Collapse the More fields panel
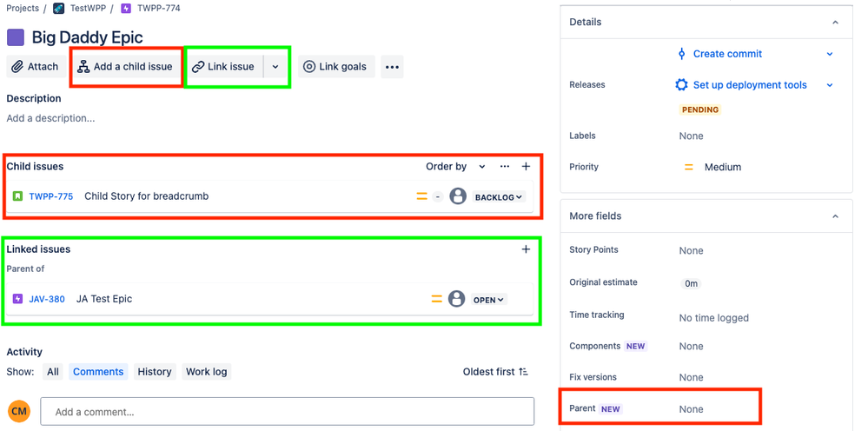The height and width of the screenshot is (431, 868). point(835,216)
